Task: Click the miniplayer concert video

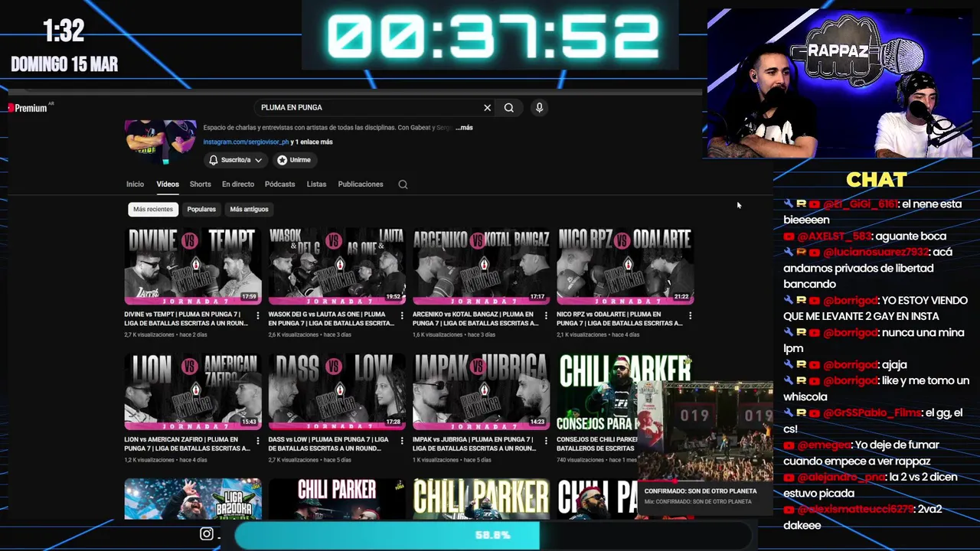Action: (x=704, y=432)
